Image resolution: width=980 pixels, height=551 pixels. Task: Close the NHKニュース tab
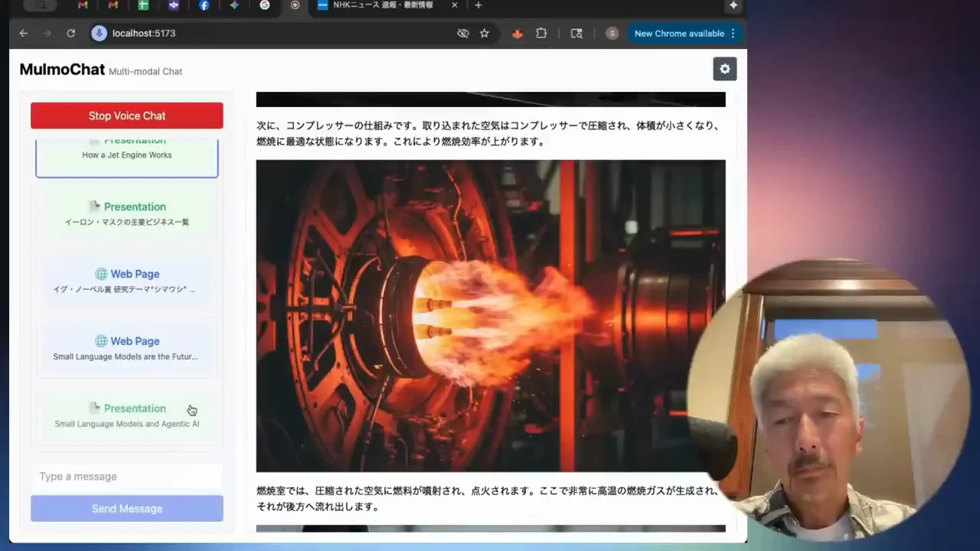(x=454, y=5)
